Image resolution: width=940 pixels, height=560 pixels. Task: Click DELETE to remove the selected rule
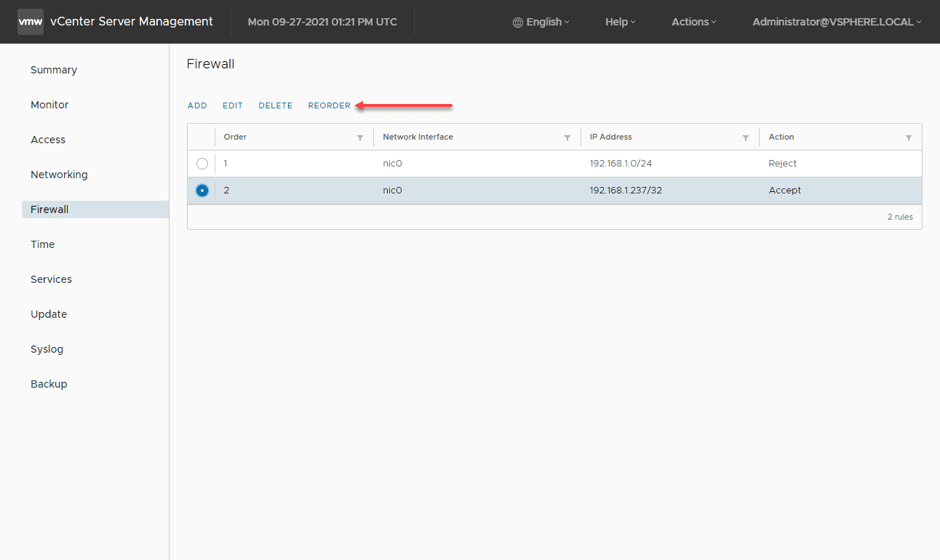click(x=276, y=105)
